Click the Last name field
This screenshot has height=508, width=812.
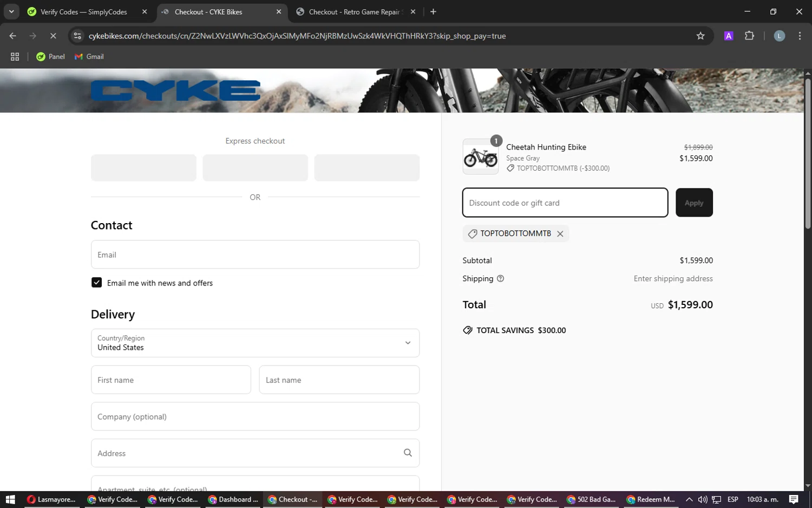tap(339, 380)
